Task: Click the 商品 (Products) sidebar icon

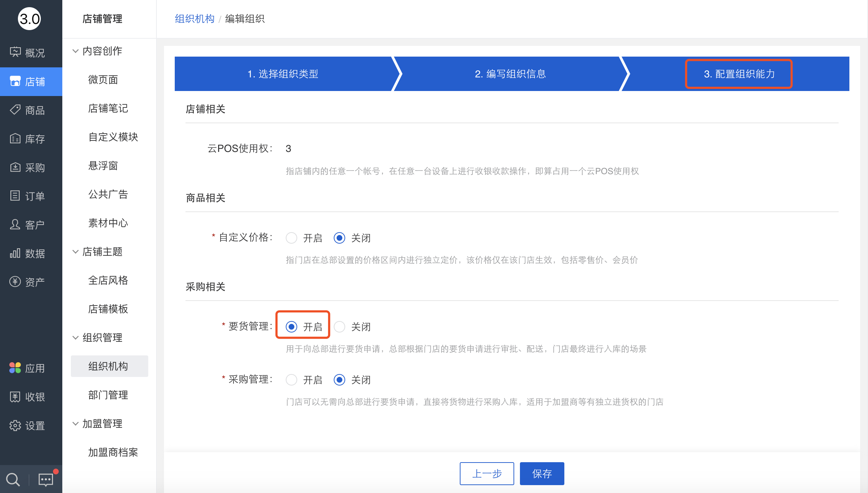Action: tap(29, 110)
